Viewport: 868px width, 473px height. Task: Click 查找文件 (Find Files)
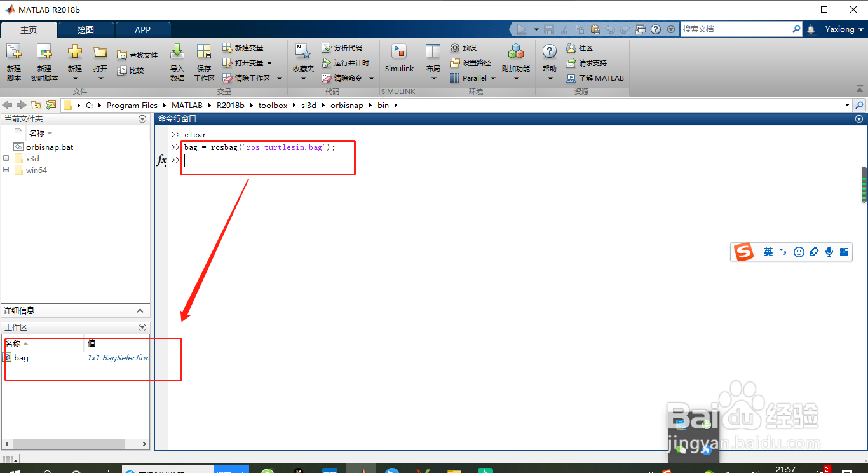137,55
